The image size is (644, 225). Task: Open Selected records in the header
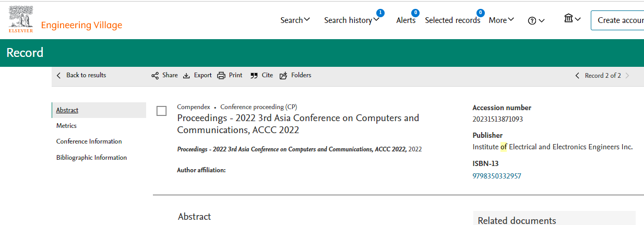tap(452, 20)
